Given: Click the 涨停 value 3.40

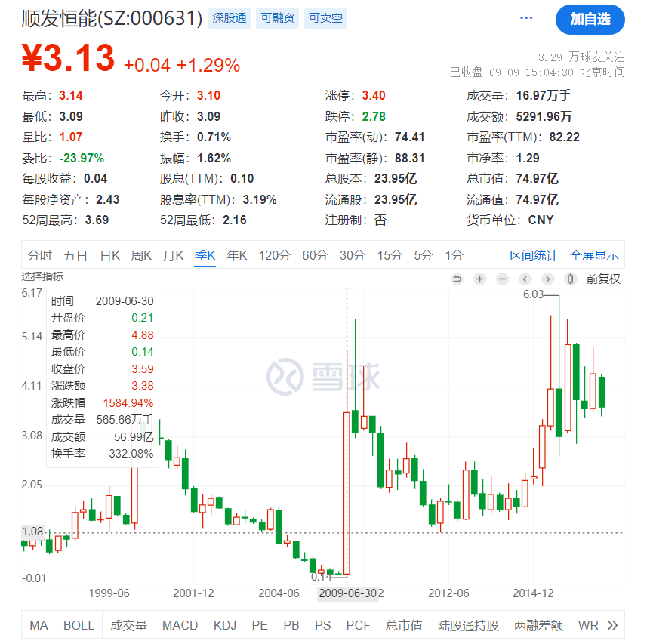Looking at the screenshot, I should 374,95.
